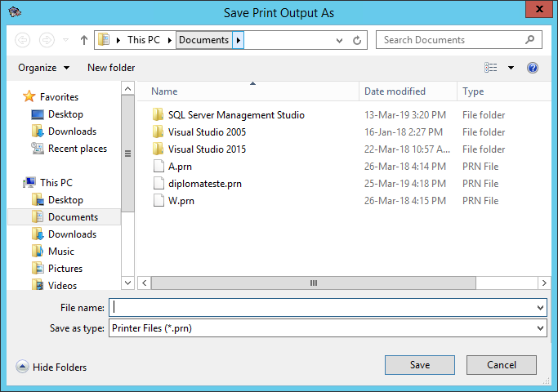Open the Organize dropdown menu
Viewport: 558px width, 392px height.
pyautogui.click(x=43, y=68)
